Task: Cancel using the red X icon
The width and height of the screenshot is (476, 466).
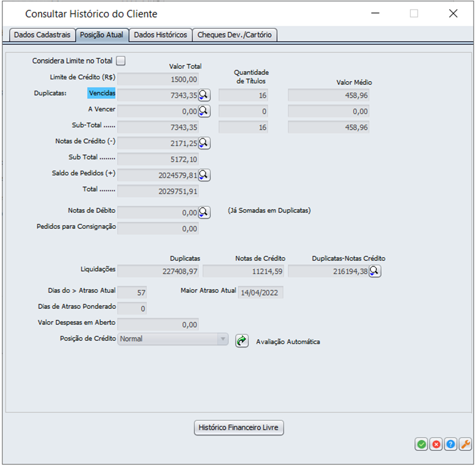Action: [436, 444]
